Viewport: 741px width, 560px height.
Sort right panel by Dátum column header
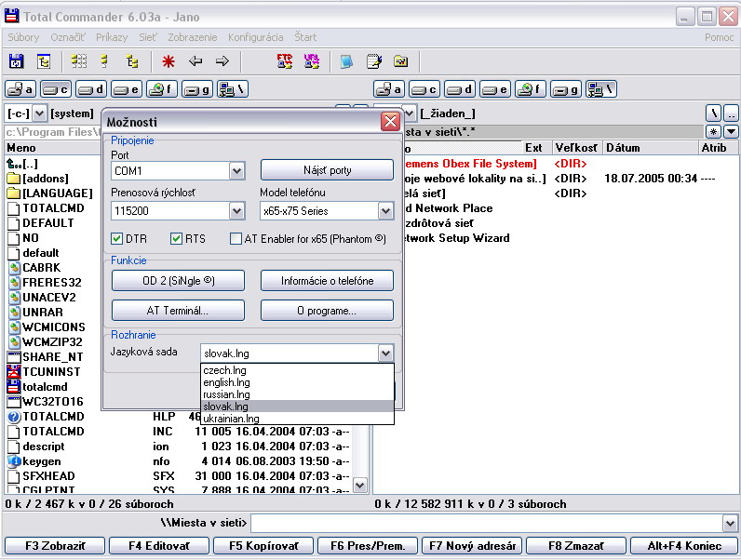point(651,148)
